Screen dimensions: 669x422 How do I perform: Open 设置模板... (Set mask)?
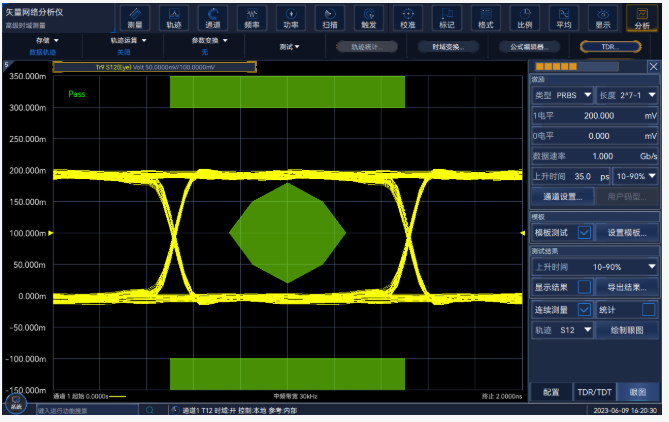627,233
